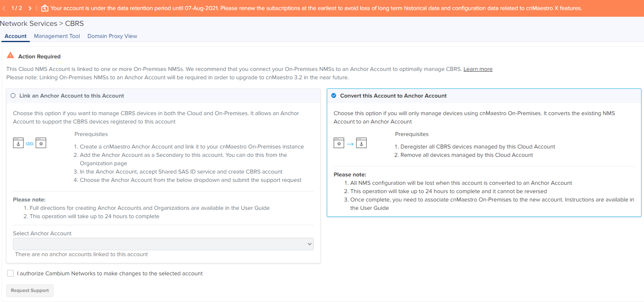Screen dimensions: 644x302
Task: Click the star window icon in Link option
Action: tap(41, 143)
